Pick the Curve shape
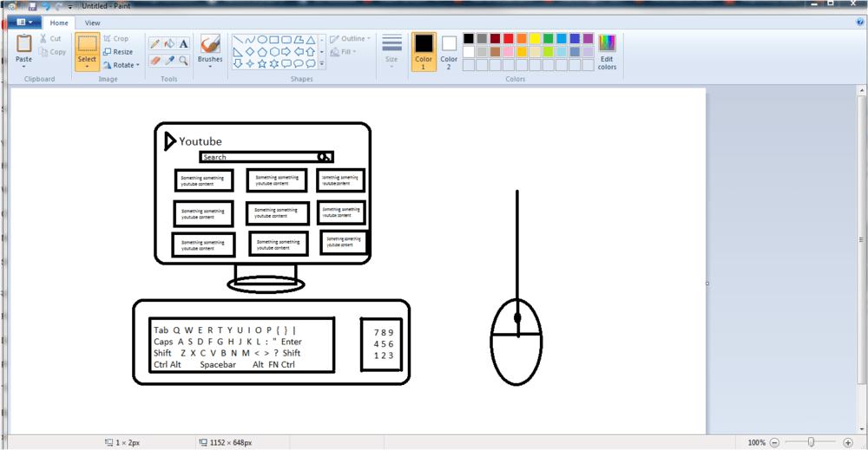Viewport: 868px width, 450px height. pyautogui.click(x=250, y=40)
